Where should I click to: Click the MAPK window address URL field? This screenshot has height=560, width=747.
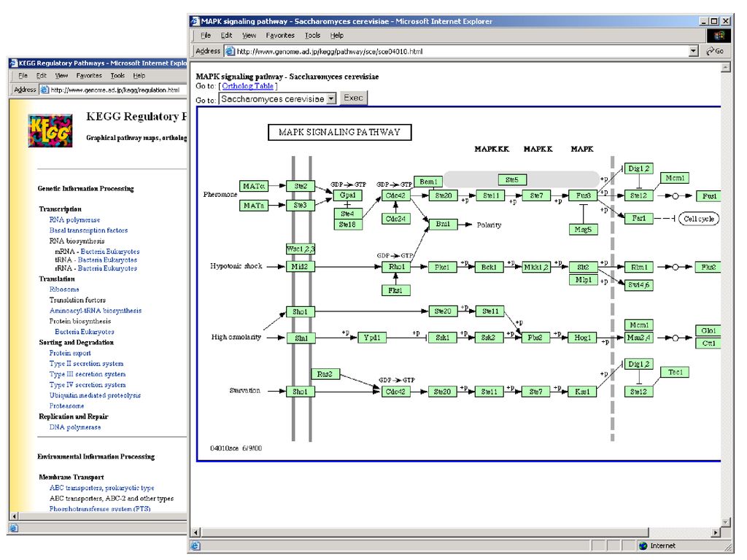coord(462,52)
